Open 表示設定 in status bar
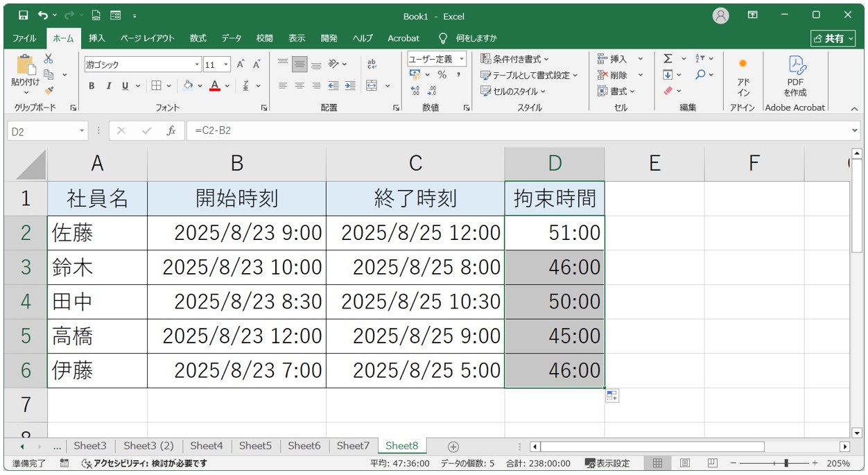Image resolution: width=868 pixels, height=475 pixels. 607,463
